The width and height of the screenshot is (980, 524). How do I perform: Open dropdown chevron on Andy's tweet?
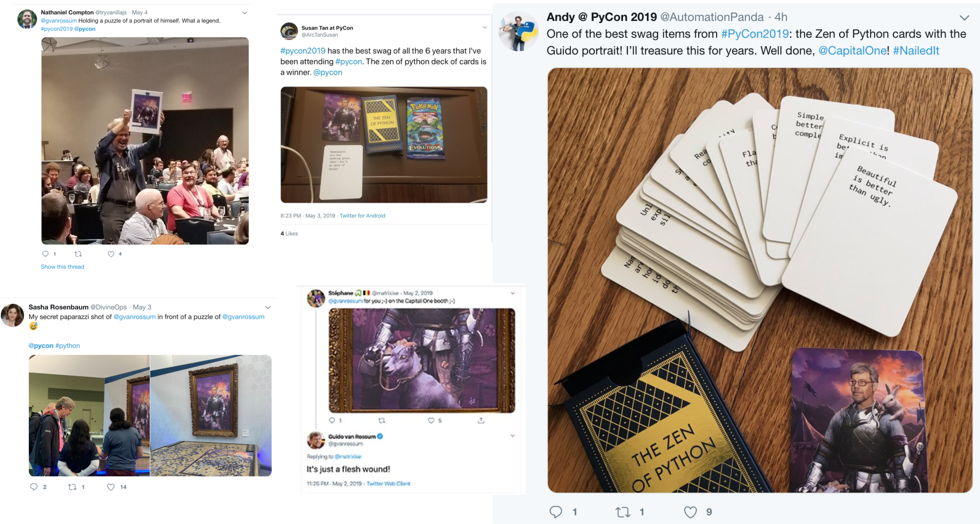click(x=964, y=18)
